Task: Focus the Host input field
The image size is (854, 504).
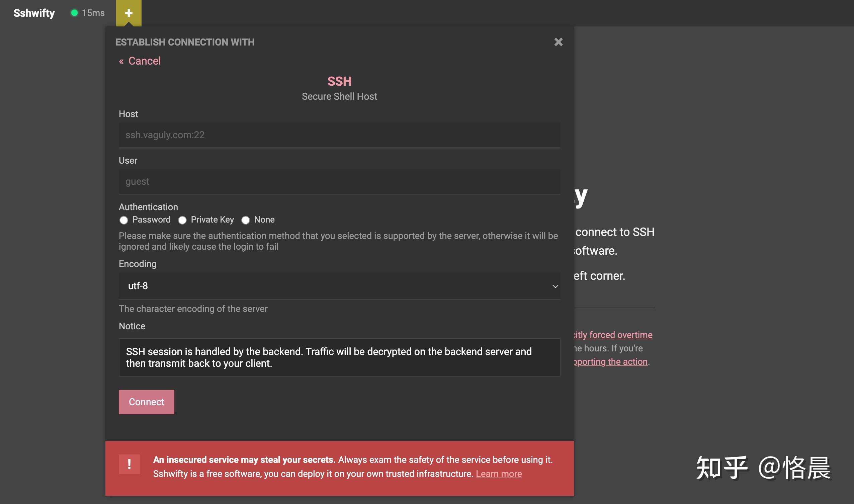Action: 340,135
